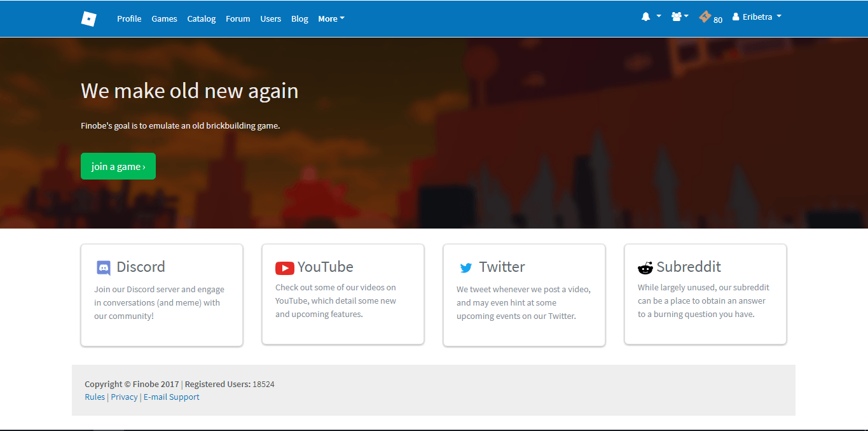
Task: Click the Twitter bird icon
Action: [x=465, y=268]
